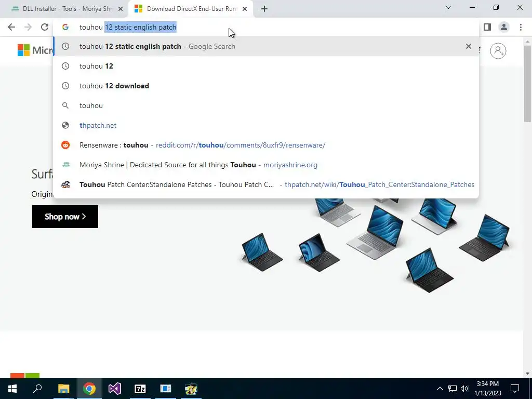Click the scrollbar down arrow
Viewport: 532px width, 399px height.
(x=528, y=374)
